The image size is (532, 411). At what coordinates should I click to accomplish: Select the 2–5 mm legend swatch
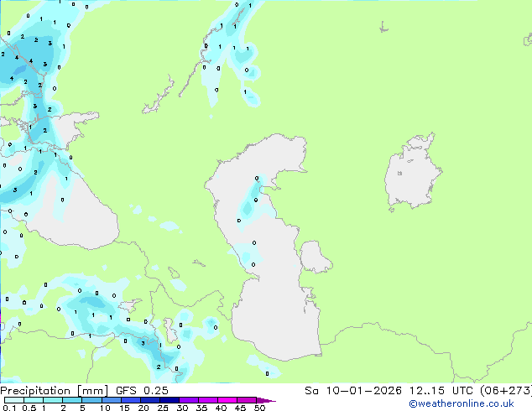tap(72, 400)
